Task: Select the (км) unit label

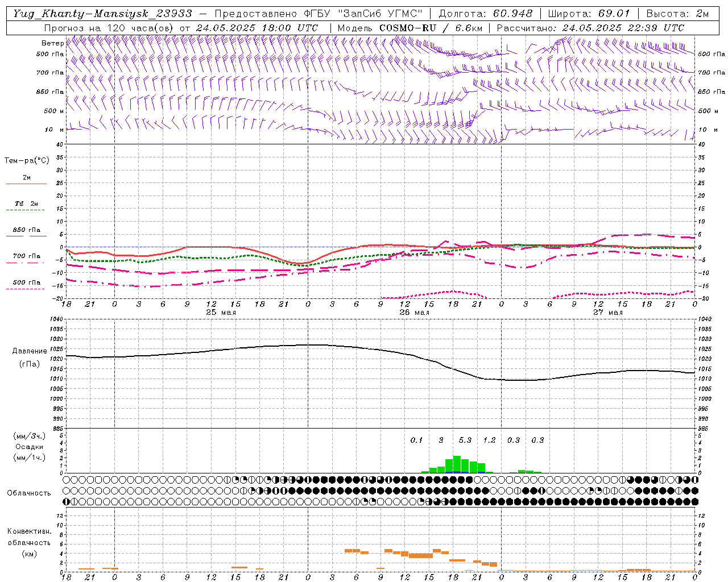Action: (30, 554)
